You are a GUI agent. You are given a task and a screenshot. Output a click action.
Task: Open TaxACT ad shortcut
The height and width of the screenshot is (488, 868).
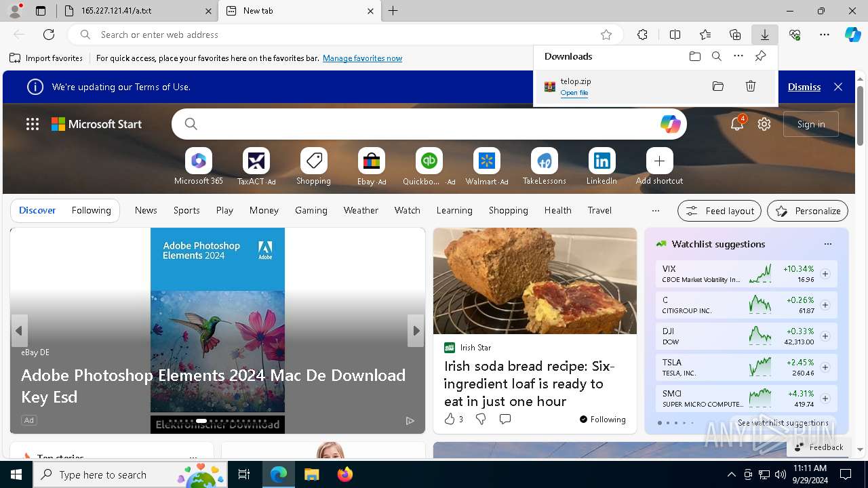(256, 167)
